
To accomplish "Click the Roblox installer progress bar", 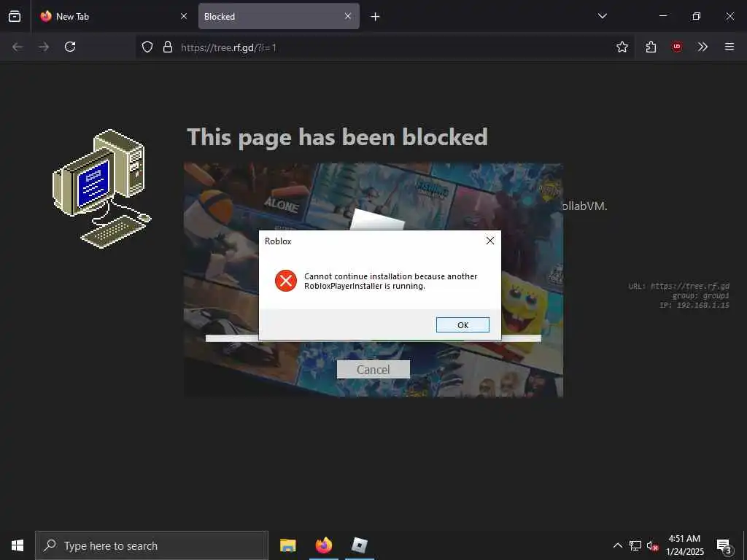I will pyautogui.click(x=373, y=338).
